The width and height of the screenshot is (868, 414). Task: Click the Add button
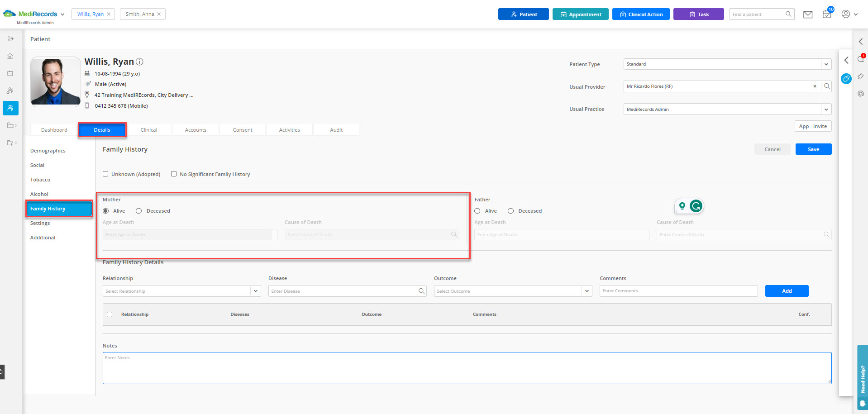click(787, 291)
